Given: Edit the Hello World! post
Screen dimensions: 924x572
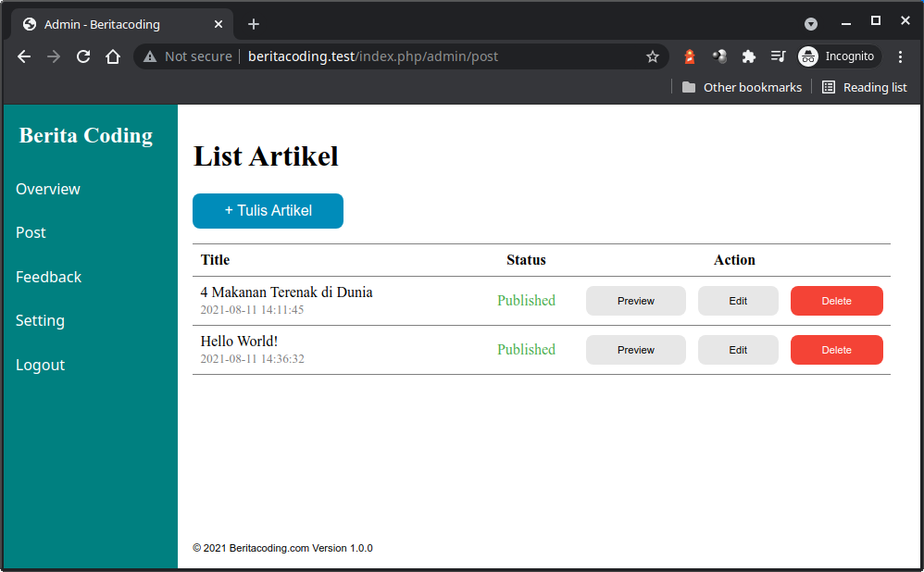Looking at the screenshot, I should (738, 350).
